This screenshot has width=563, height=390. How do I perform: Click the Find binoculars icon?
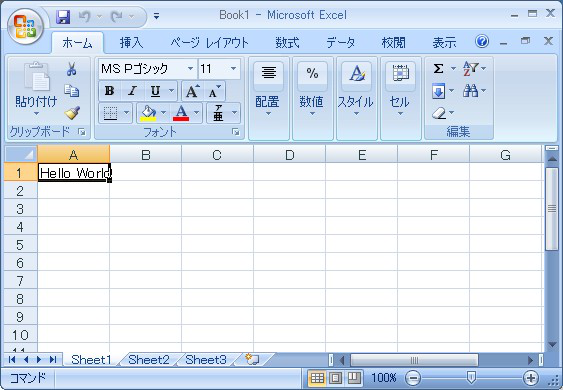(x=470, y=90)
